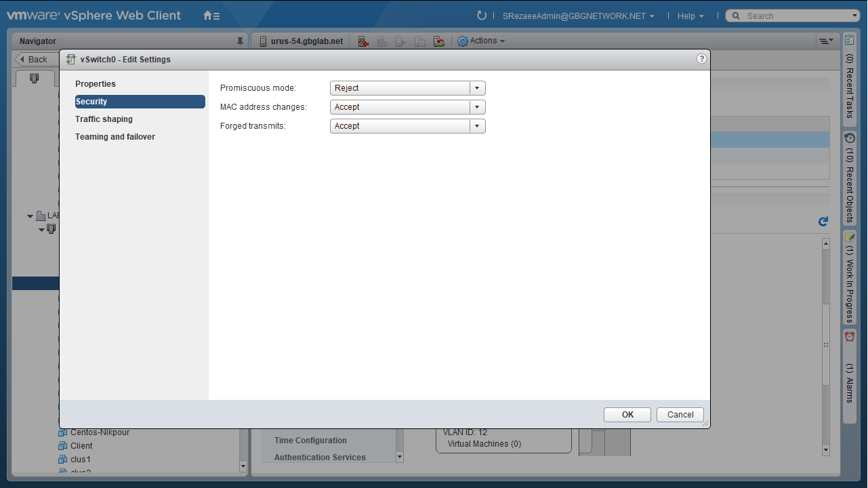Open the Help menu
The height and width of the screenshot is (488, 868).
coord(690,16)
